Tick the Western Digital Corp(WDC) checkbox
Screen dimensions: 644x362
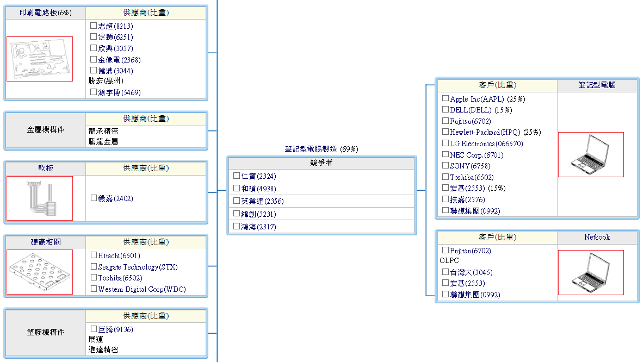94,289
